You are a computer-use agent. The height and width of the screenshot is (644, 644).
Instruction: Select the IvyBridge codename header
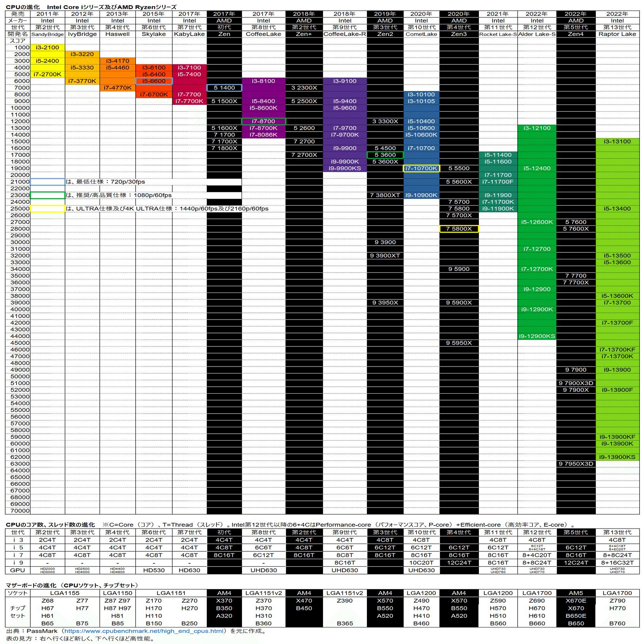[82, 34]
